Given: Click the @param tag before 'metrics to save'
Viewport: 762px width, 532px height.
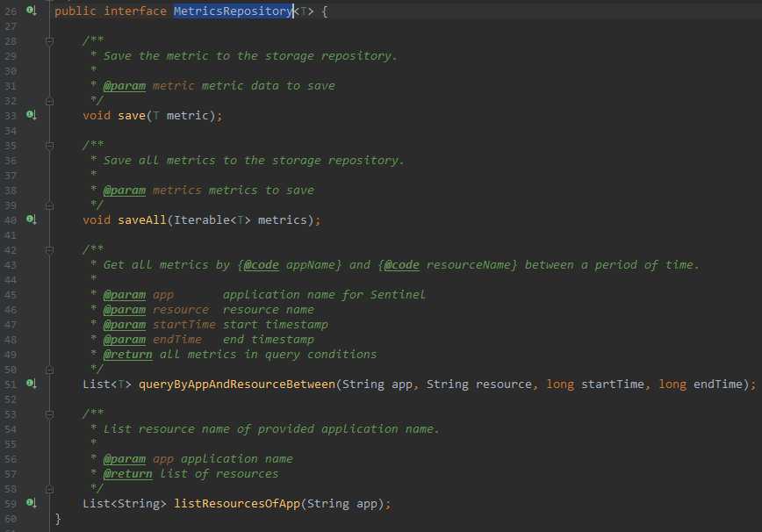Looking at the screenshot, I should point(125,191).
